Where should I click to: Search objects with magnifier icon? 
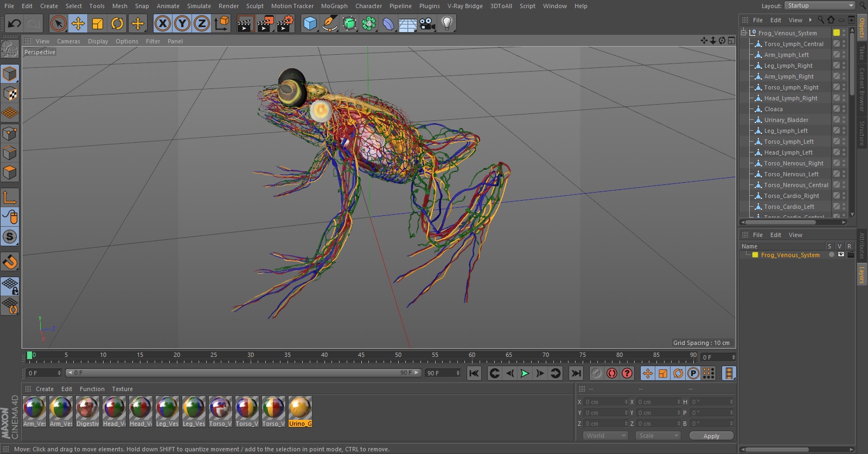point(821,20)
